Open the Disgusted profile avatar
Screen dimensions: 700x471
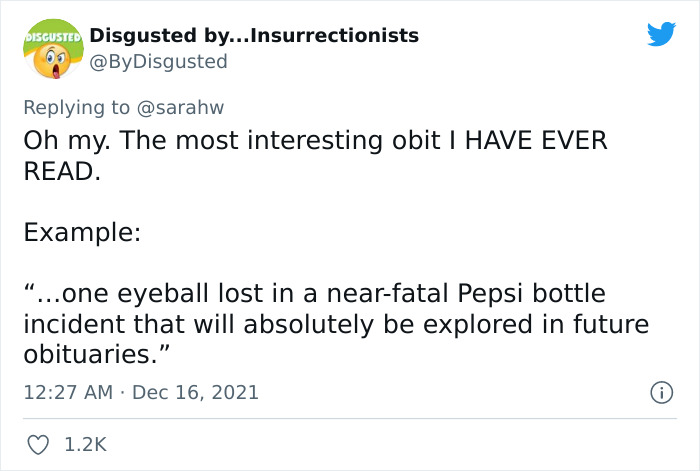click(51, 52)
